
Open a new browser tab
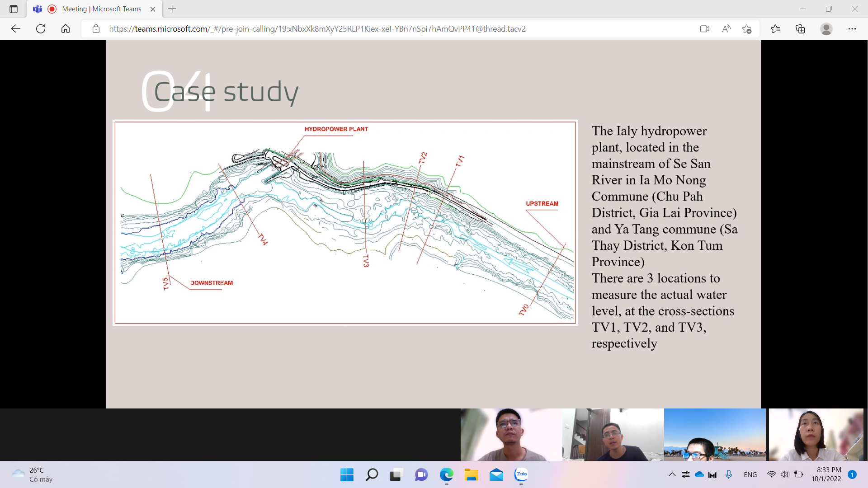172,9
